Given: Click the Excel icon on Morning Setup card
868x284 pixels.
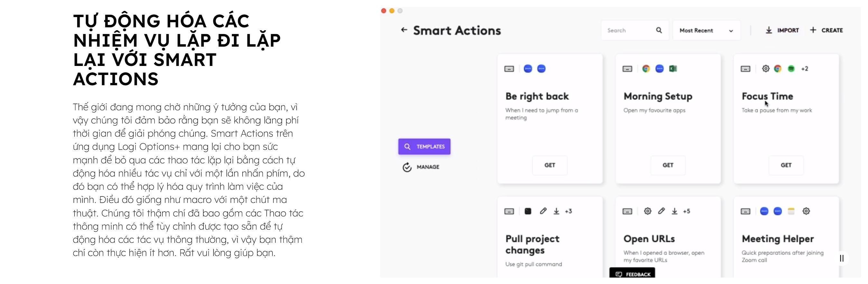Looking at the screenshot, I should [673, 69].
